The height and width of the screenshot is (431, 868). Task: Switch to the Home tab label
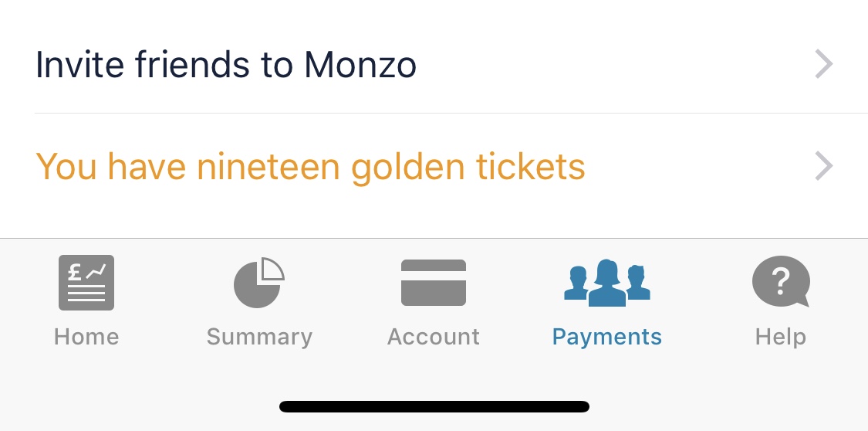(86, 337)
